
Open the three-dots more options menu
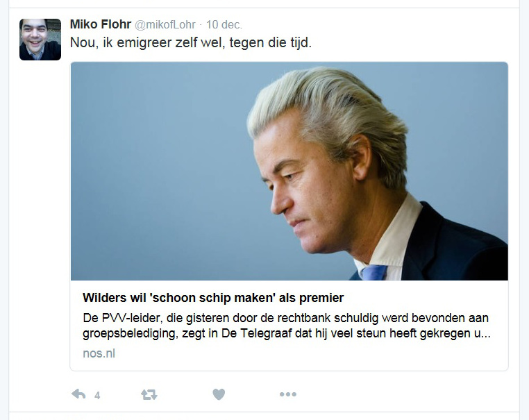point(288,394)
